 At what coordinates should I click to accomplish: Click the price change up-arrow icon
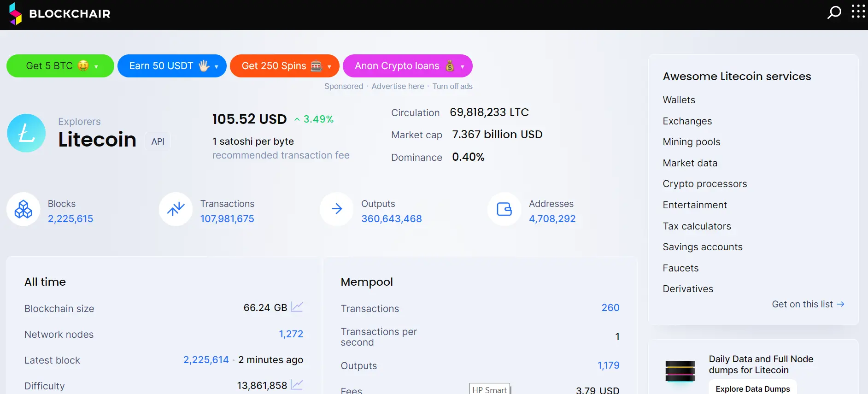(297, 119)
